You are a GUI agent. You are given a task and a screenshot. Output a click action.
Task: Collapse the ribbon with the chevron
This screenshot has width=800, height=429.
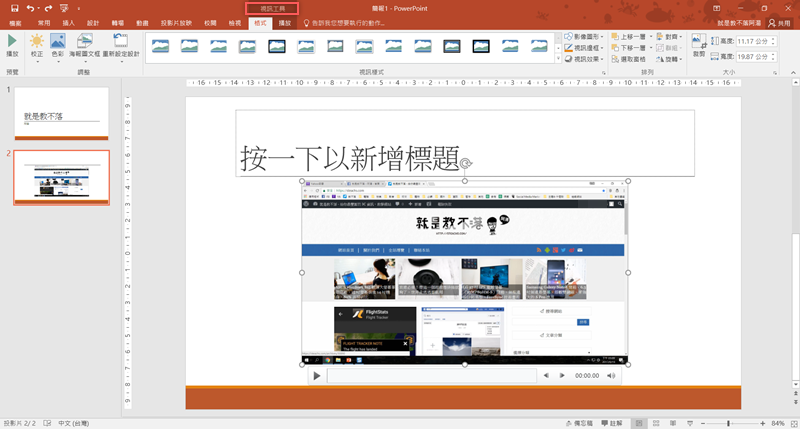(793, 72)
